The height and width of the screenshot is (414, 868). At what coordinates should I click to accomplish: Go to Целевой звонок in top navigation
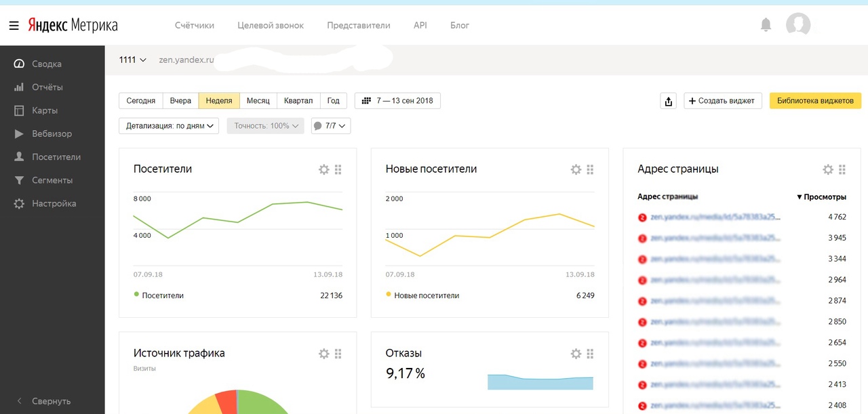271,25
